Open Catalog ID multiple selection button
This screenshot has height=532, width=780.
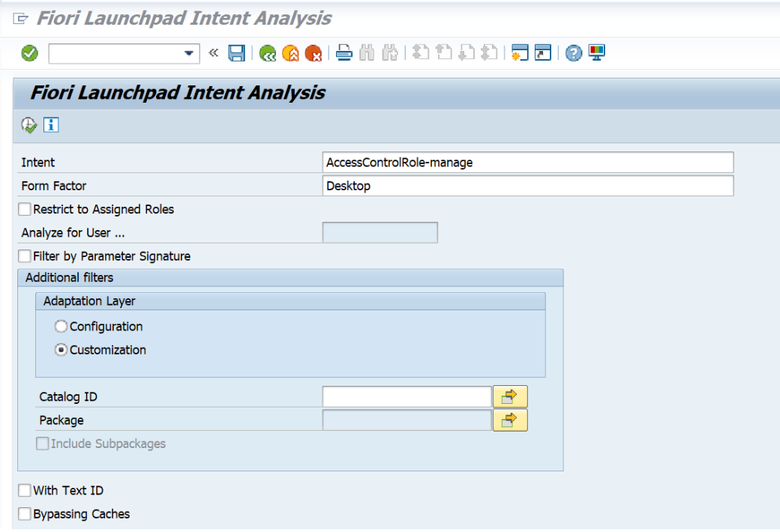tap(510, 397)
